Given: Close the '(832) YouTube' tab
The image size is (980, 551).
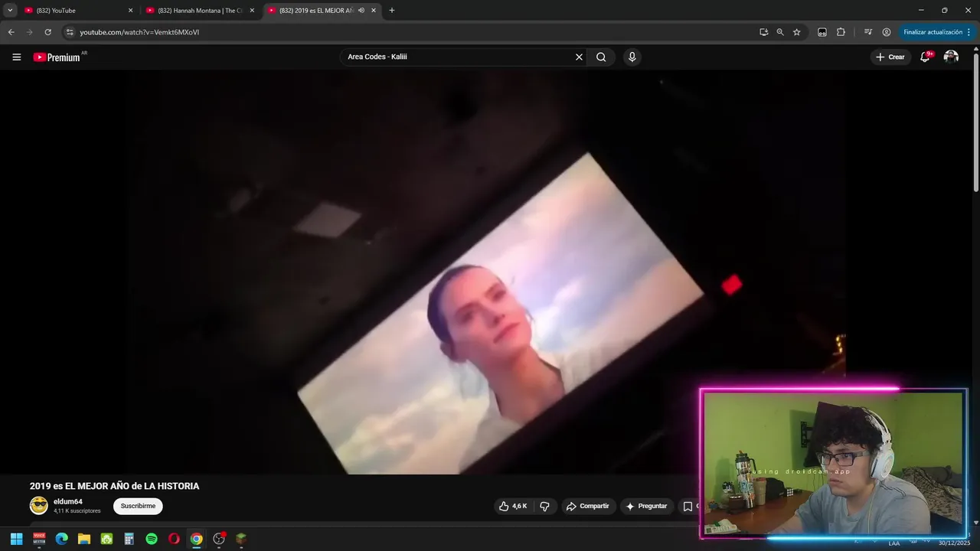Looking at the screenshot, I should coord(130,11).
